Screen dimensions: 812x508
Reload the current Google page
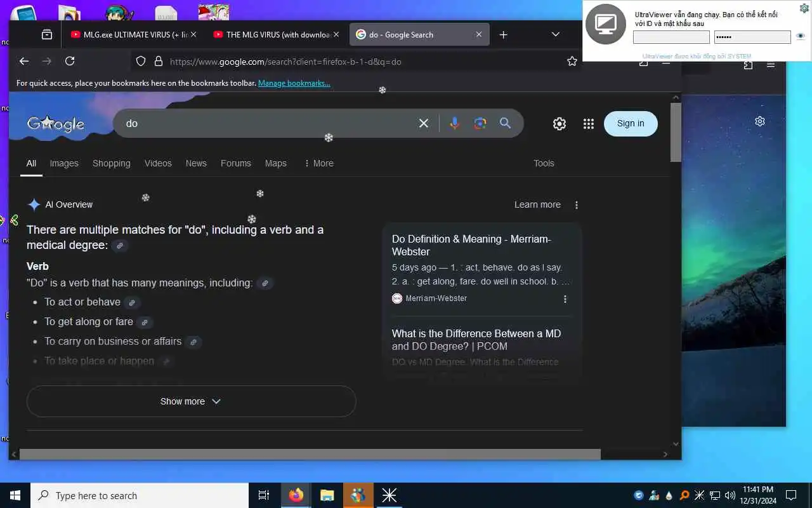[70, 61]
